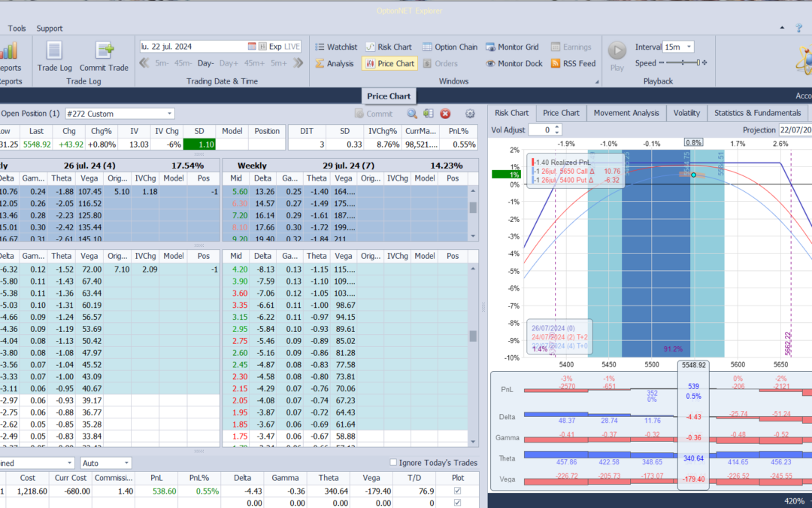
Task: Open the Trade Log from the ribbon
Action: [54, 56]
